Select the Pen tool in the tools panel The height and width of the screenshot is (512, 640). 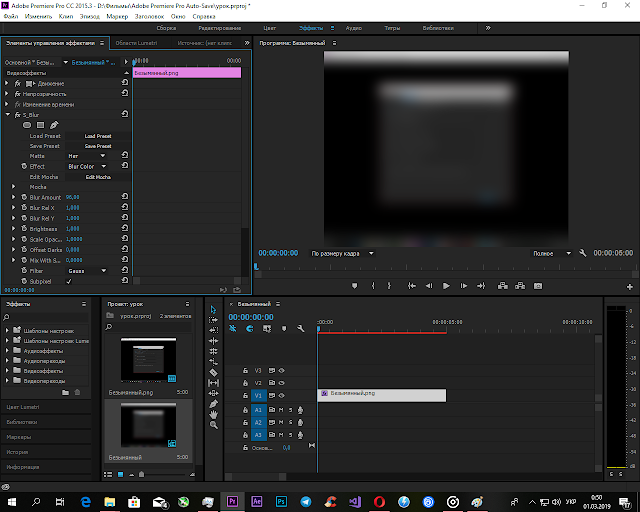pos(213,404)
